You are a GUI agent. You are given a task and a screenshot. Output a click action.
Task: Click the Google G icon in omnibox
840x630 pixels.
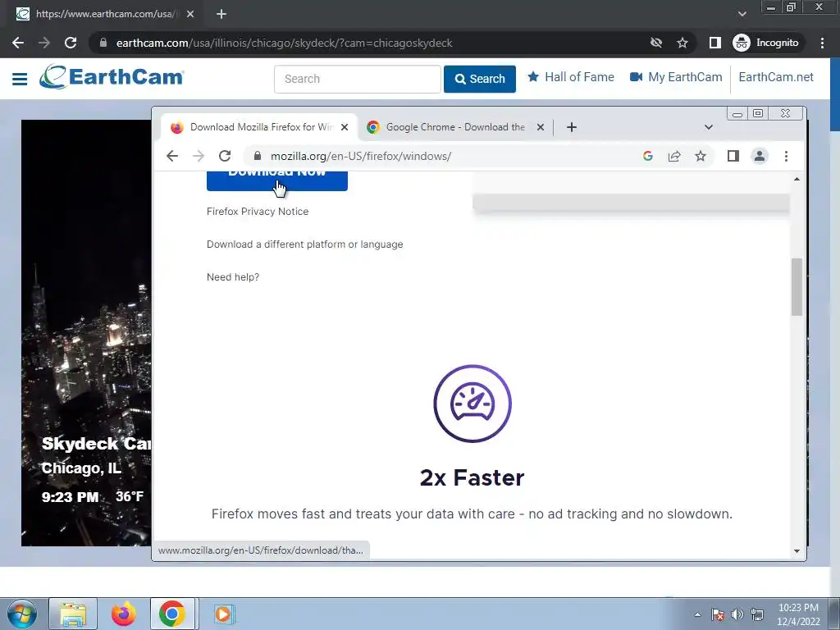tap(648, 156)
